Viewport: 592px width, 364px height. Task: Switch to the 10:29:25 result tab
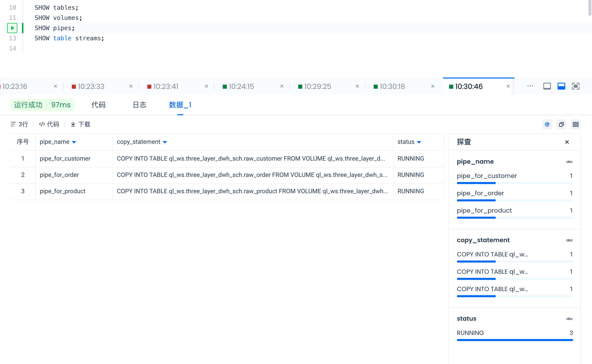click(x=317, y=86)
